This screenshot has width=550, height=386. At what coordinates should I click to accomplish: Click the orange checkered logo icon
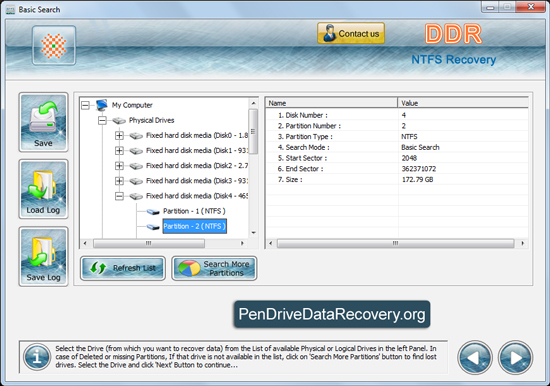point(54,46)
